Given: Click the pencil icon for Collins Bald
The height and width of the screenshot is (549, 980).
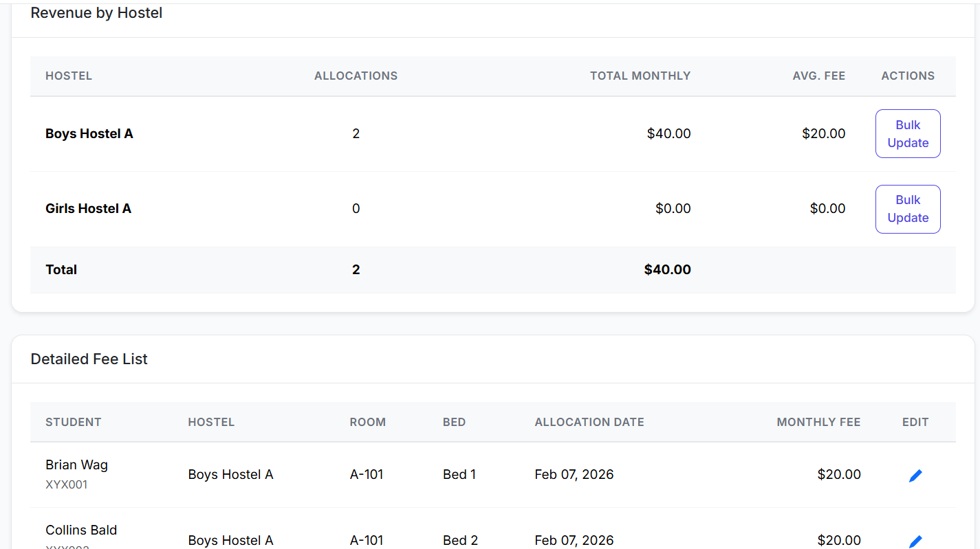Looking at the screenshot, I should pyautogui.click(x=915, y=541).
